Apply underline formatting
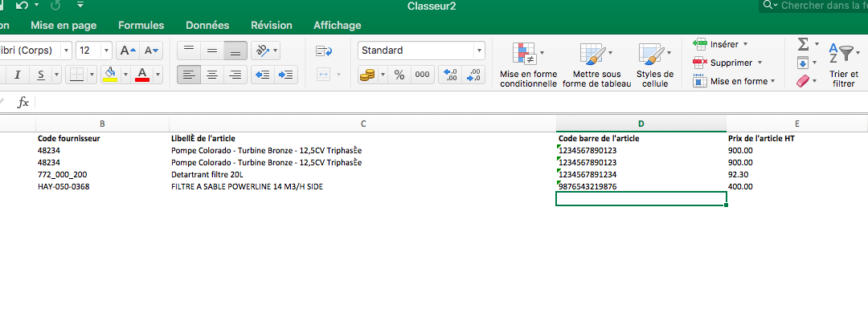This screenshot has height=321, width=868. tap(41, 75)
